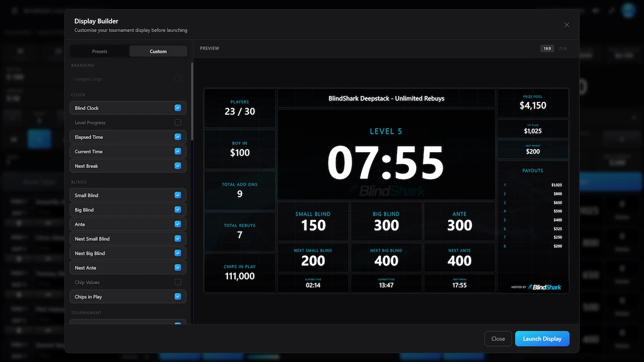Screen dimensions: 644x362
Task: Click the Chips in Play 111,000 tile
Action: coord(240,273)
